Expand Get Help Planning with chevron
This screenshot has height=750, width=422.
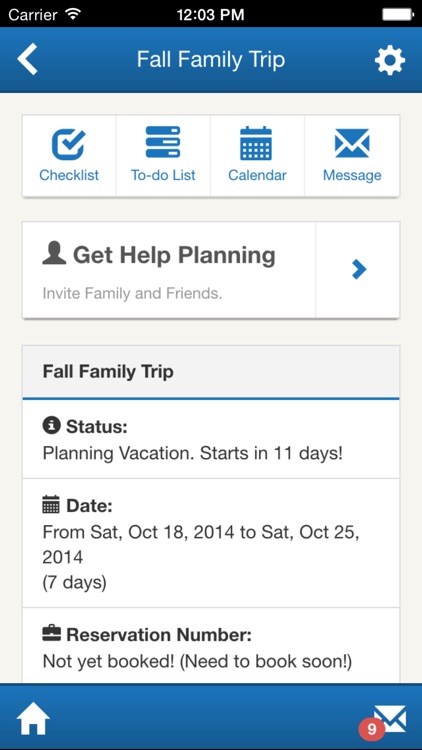(358, 269)
